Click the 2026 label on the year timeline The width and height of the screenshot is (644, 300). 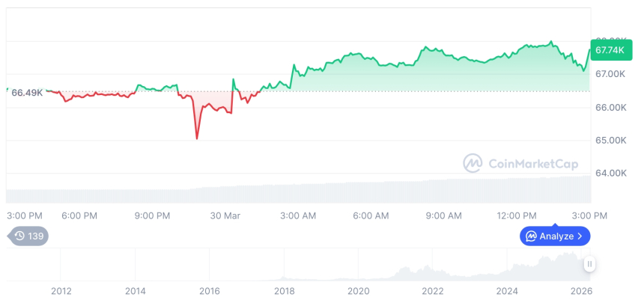pos(581,291)
